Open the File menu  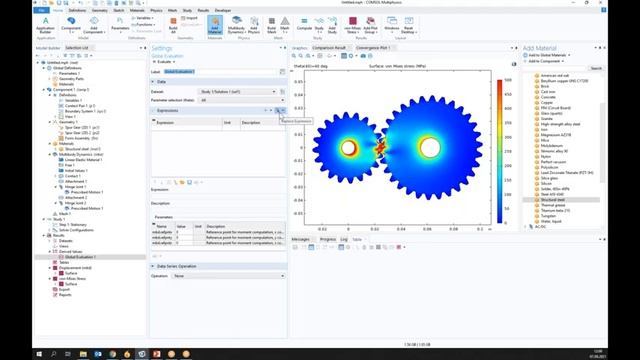pos(41,10)
